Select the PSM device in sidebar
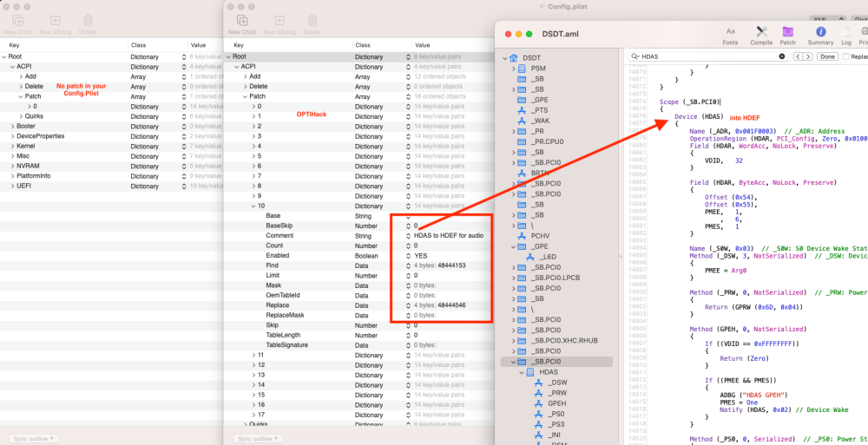The width and height of the screenshot is (868, 445). [x=538, y=68]
